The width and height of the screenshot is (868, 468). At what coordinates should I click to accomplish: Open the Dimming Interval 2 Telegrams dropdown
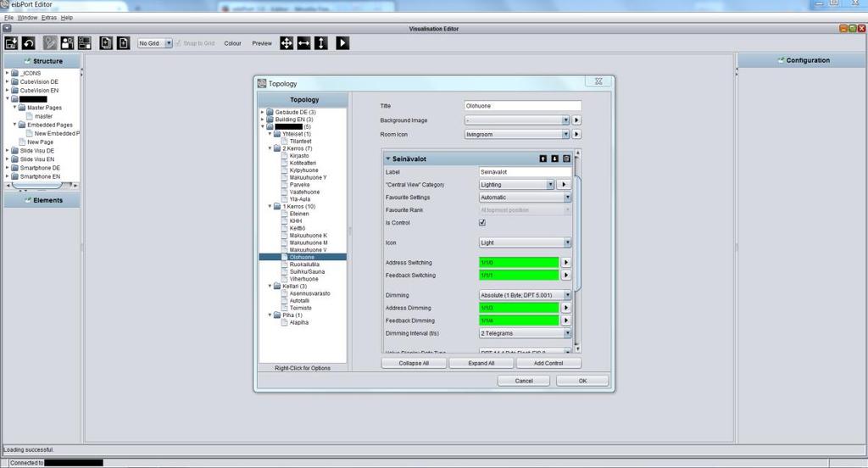click(525, 333)
